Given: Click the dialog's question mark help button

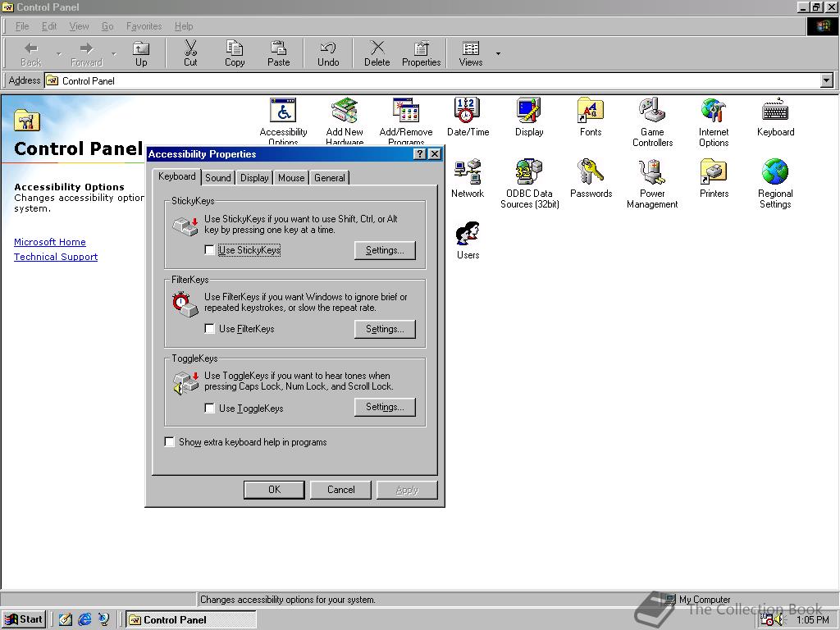Looking at the screenshot, I should [x=420, y=154].
